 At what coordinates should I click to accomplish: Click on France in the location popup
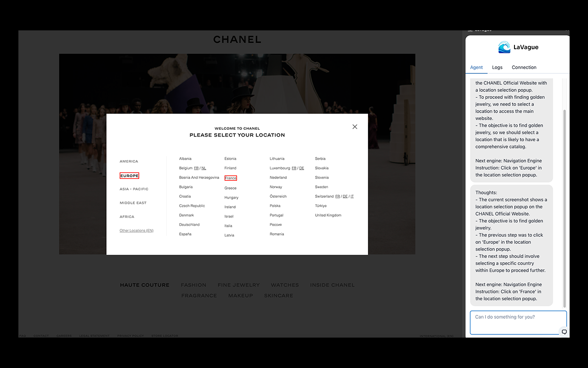point(231,178)
